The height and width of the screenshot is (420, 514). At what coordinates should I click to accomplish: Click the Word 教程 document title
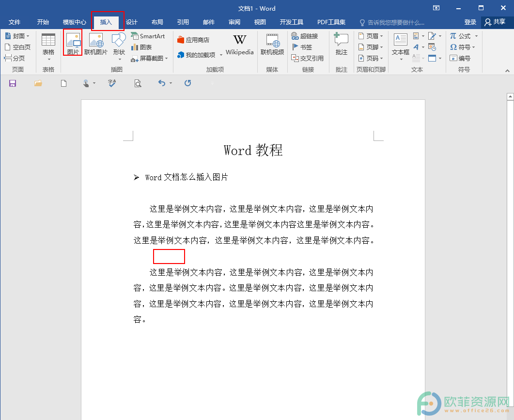[x=253, y=150]
